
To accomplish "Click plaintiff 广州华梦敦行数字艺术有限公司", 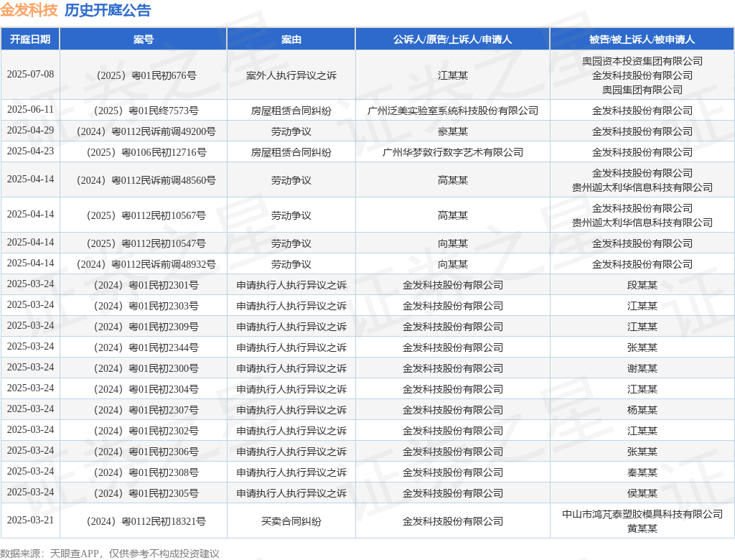I will point(452,152).
